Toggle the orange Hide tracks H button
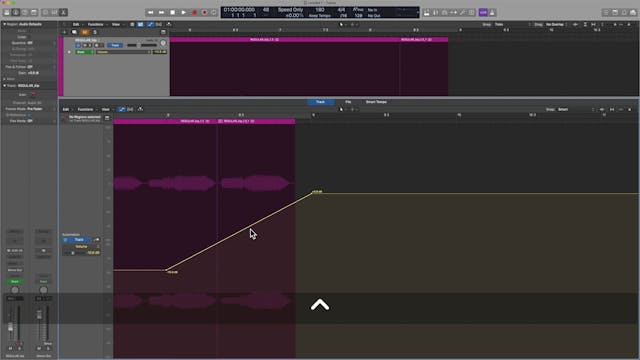This screenshot has width=640, height=360. 84,32
